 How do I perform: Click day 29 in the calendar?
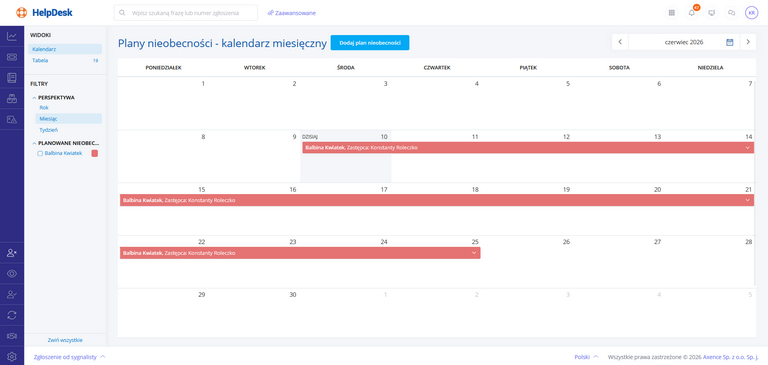[201, 294]
